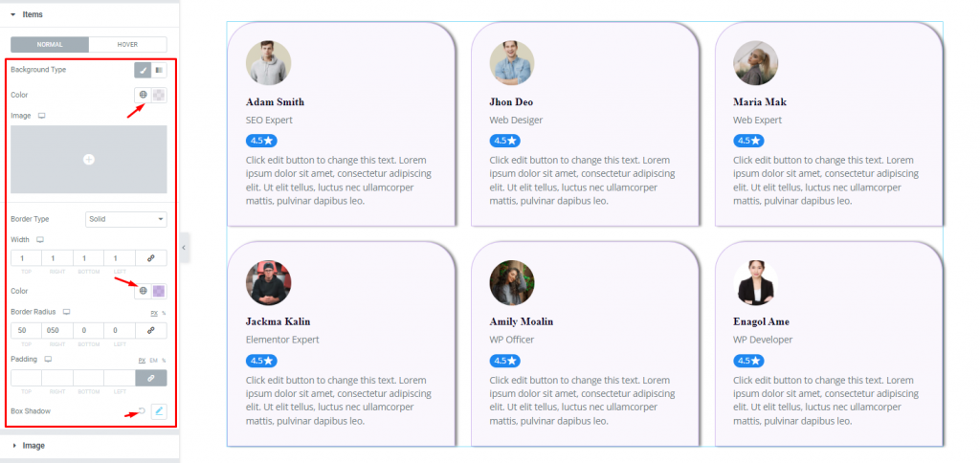Open global color for background Color
980x463 pixels.
(144, 95)
